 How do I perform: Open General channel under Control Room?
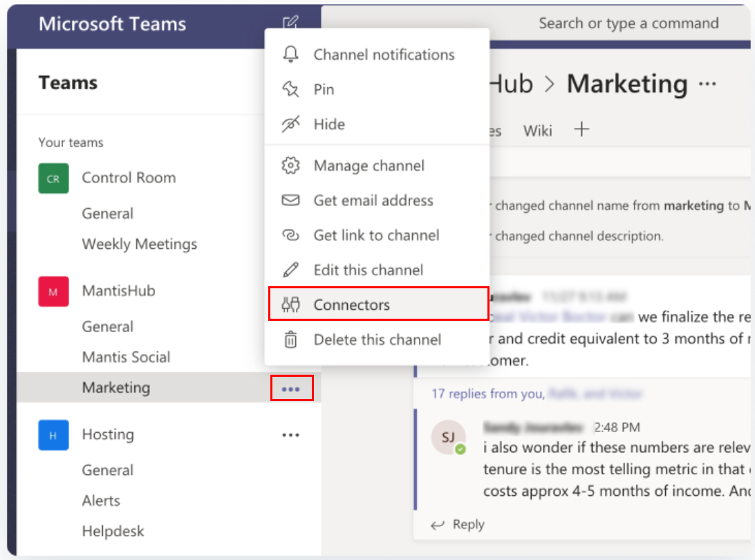tap(107, 214)
